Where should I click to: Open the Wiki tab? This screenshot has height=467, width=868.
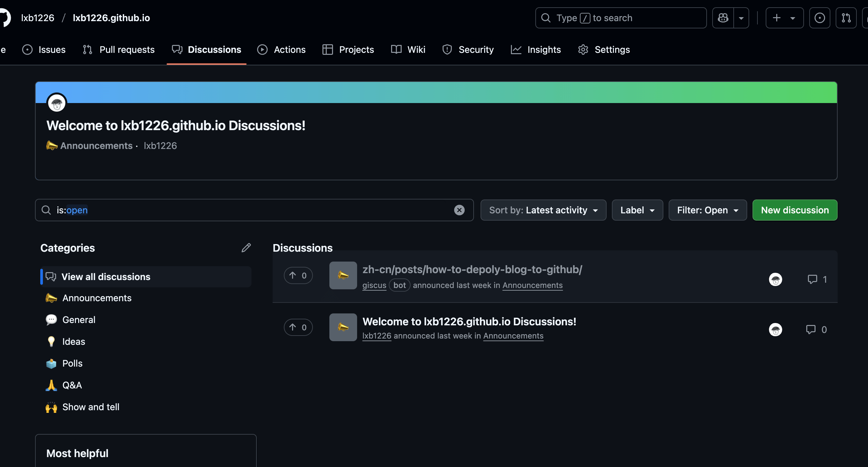pos(408,50)
